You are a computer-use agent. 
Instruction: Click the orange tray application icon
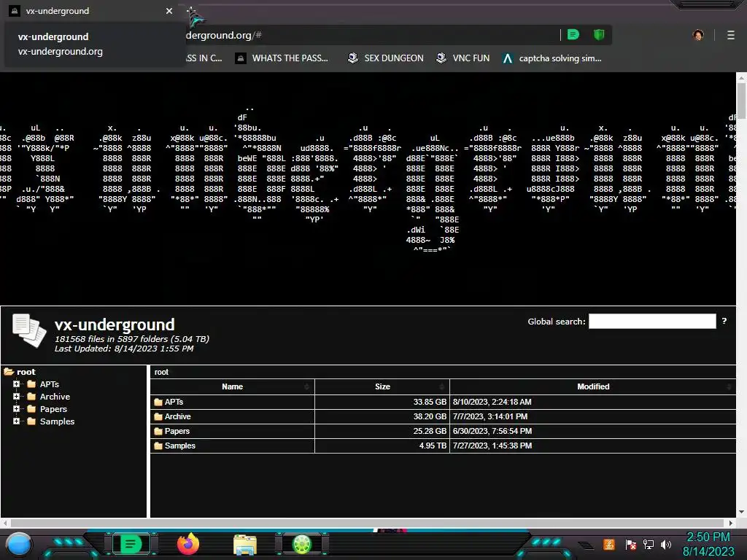point(608,544)
